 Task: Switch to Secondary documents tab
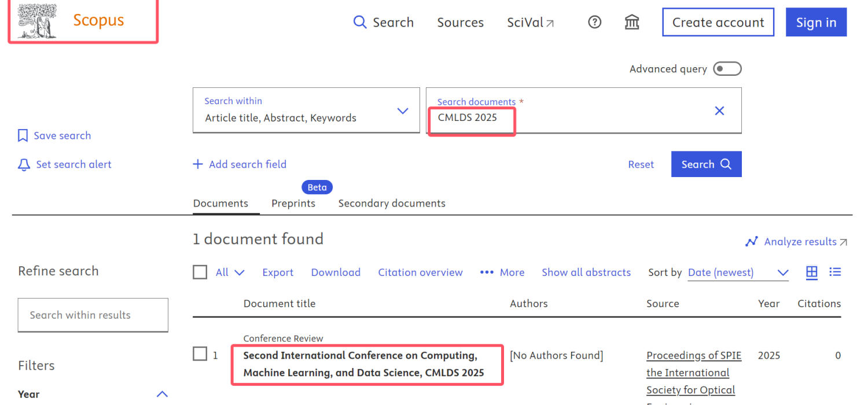[x=392, y=203]
